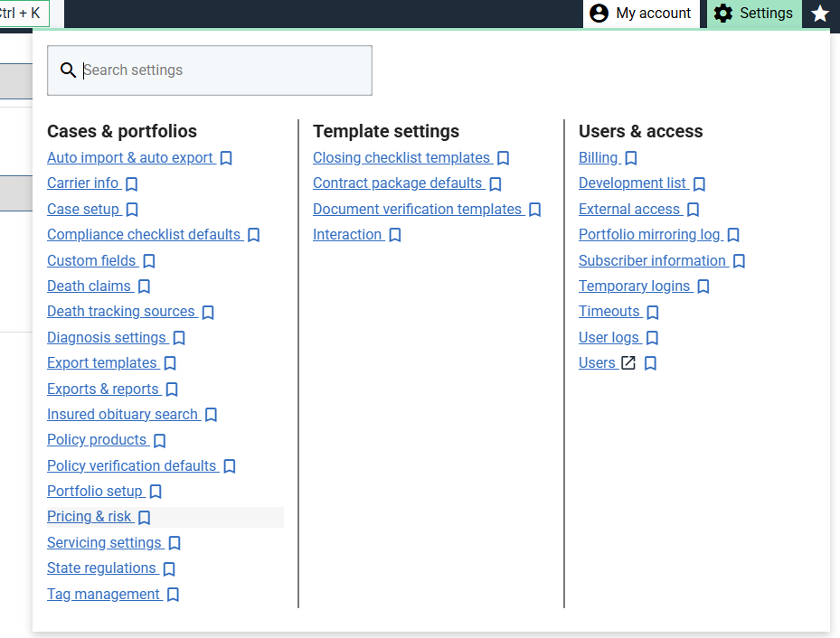Viewport: 840px width, 638px height.
Task: Navigate to Subscriber information
Action: [652, 260]
